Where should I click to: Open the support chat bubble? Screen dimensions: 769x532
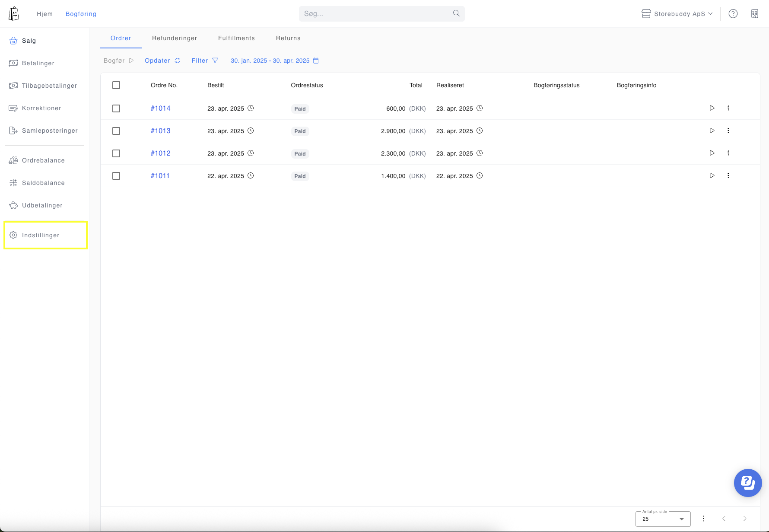[748, 483]
